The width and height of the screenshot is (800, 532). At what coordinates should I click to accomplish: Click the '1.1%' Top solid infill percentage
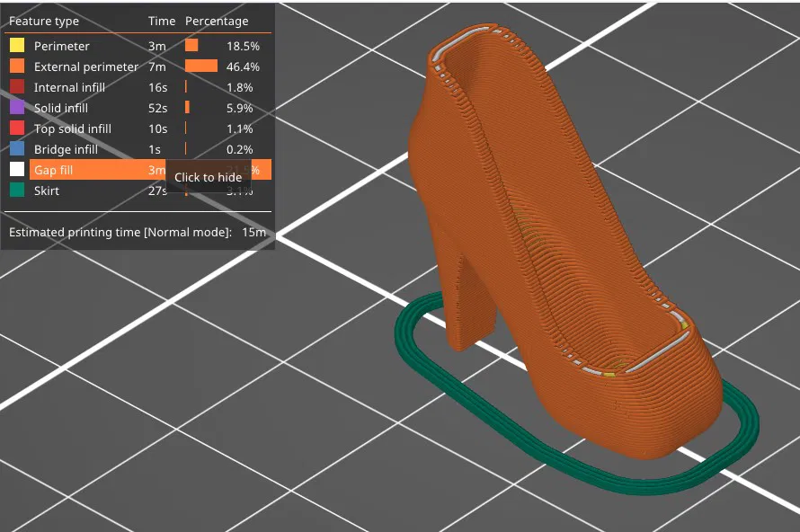[240, 129]
